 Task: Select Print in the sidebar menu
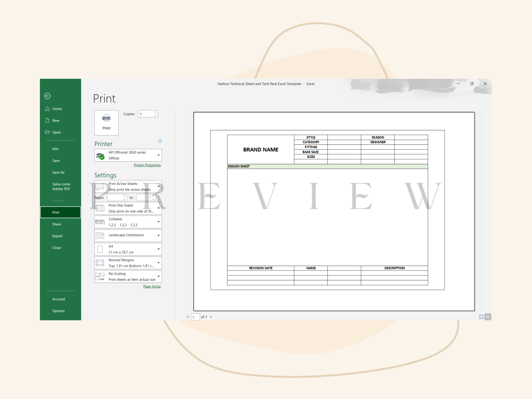[55, 212]
